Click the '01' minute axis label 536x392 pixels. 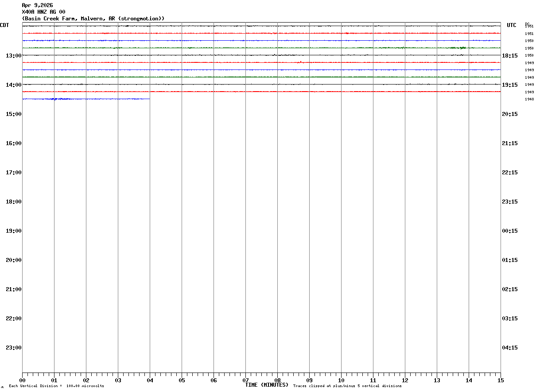pos(54,380)
